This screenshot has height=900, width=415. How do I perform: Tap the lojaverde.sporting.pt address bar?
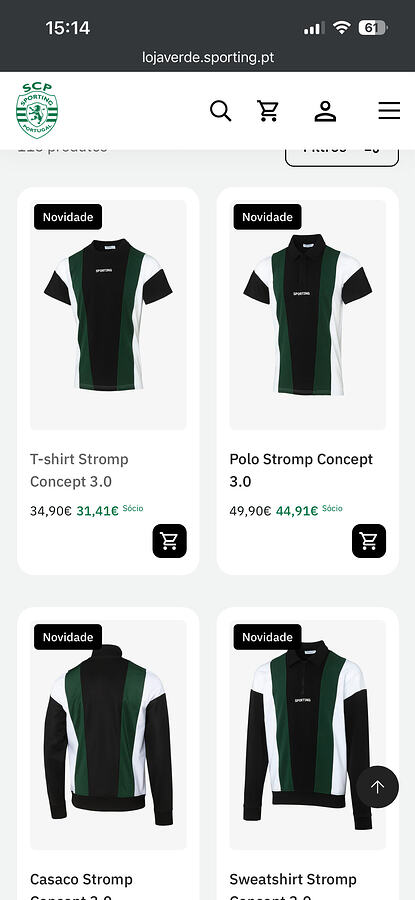tap(208, 57)
